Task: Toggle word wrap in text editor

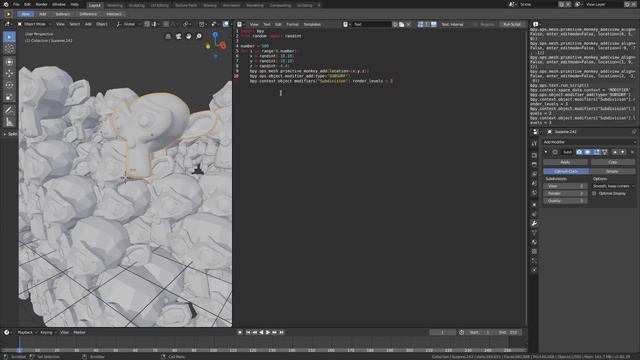Action: coord(427,24)
